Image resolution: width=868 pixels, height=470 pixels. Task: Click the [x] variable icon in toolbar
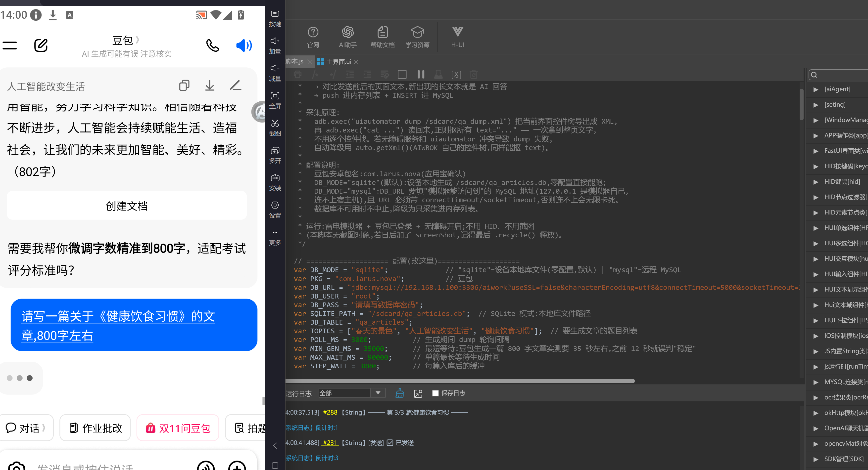coord(456,75)
